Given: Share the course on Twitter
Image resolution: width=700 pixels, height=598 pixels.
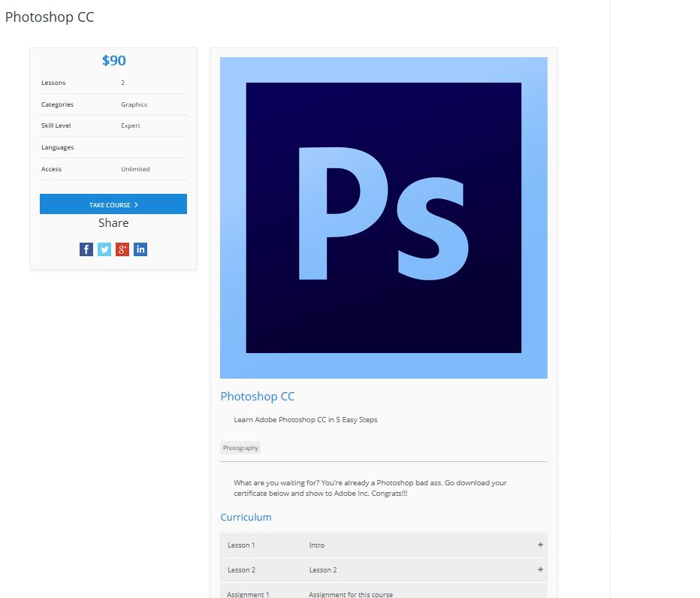Looking at the screenshot, I should (x=104, y=249).
